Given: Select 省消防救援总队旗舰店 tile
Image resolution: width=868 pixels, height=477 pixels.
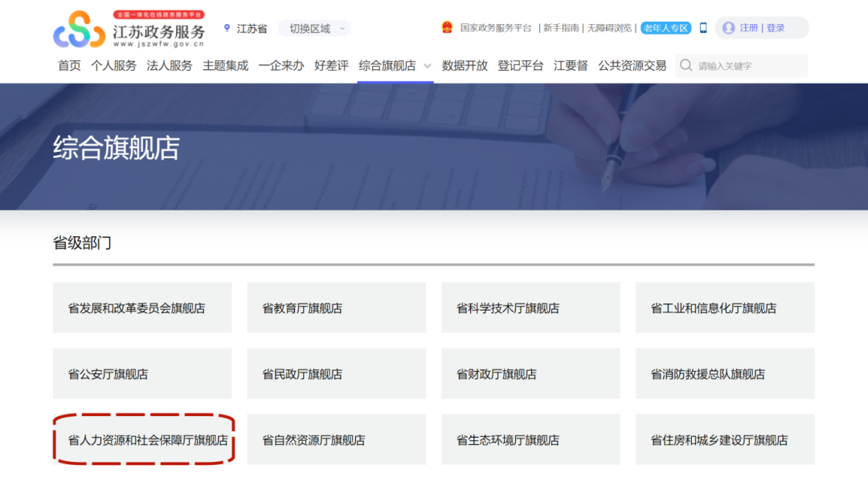Looking at the screenshot, I should pos(724,374).
